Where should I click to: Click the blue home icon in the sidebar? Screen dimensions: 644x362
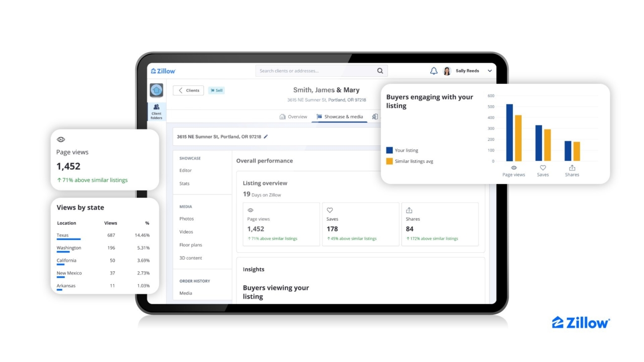156,90
